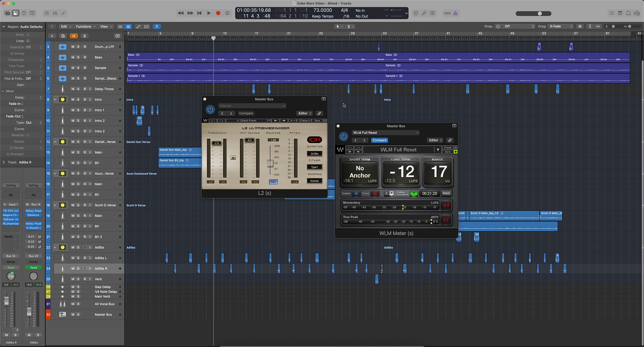The width and height of the screenshot is (644, 347).
Task: Collapse the More section triangle
Action: [x=3, y=91]
